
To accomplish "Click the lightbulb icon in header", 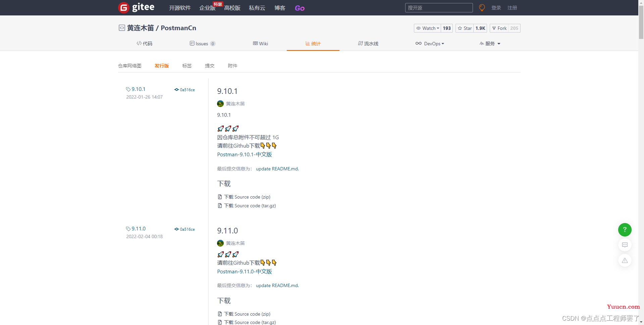I will pos(482,8).
